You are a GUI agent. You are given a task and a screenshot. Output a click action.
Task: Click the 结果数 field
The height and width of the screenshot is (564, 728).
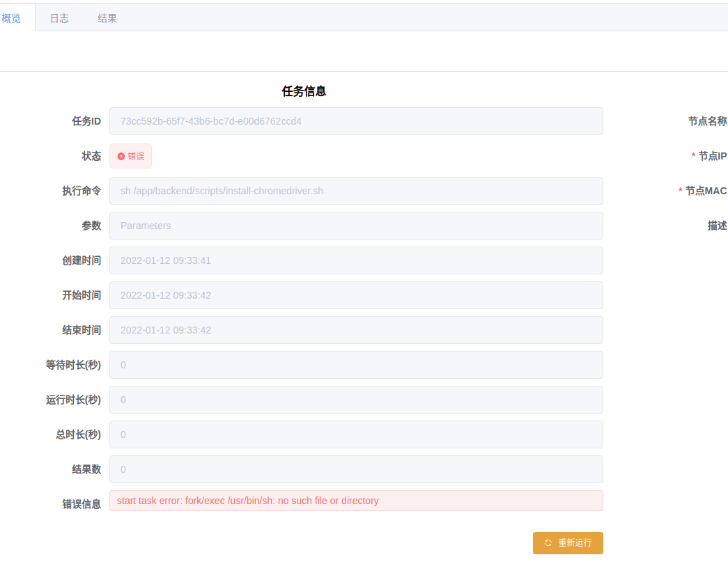pos(356,469)
